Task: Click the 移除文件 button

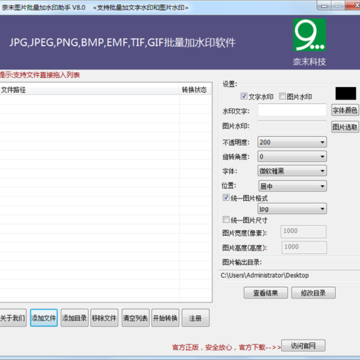Action: click(104, 318)
